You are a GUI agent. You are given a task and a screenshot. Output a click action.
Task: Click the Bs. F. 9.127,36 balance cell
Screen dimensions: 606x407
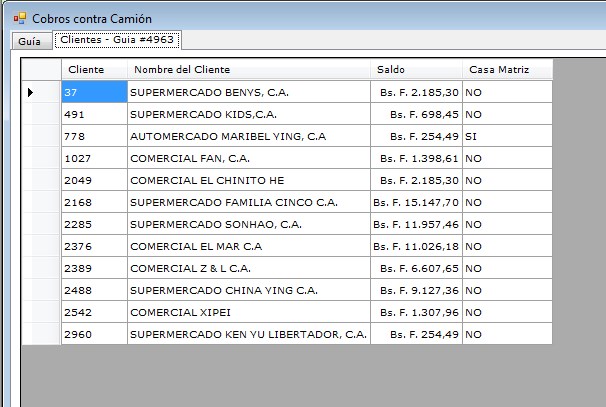(x=416, y=290)
